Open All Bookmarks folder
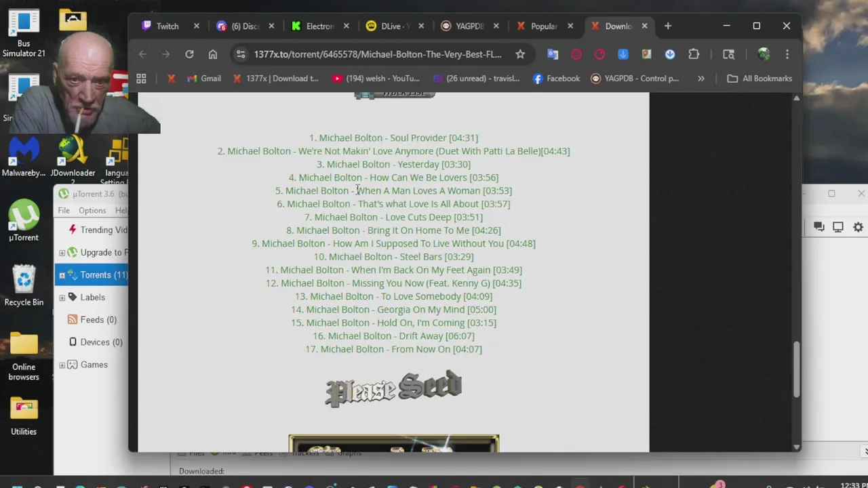868x488 pixels. coord(759,79)
